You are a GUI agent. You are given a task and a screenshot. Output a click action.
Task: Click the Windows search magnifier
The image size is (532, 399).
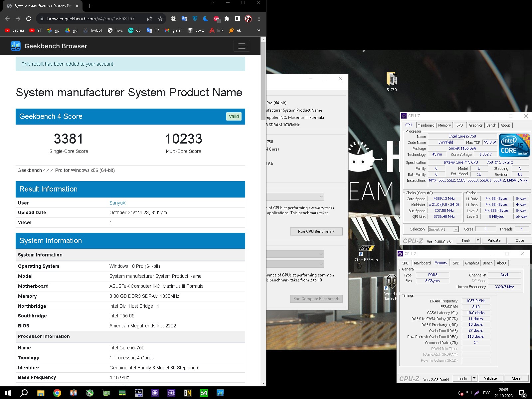(24, 393)
